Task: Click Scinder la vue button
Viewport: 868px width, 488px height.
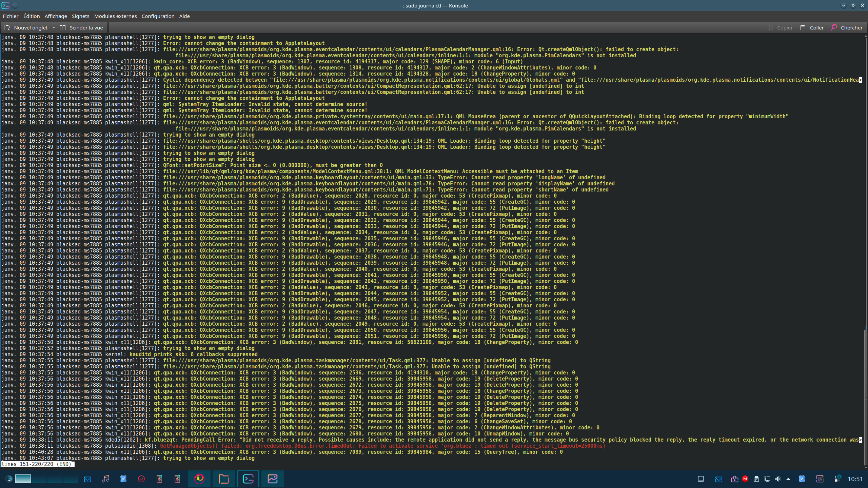Action: [82, 27]
